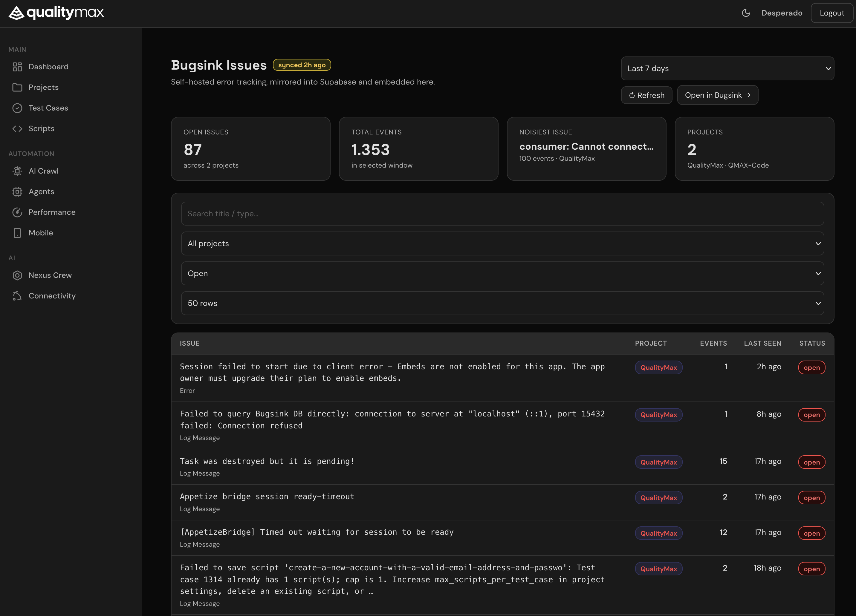856x616 pixels.
Task: Click the Logout button
Action: click(x=832, y=13)
